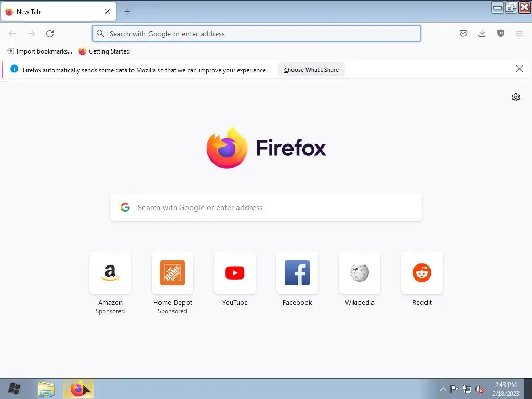Open Getting Started bookmark
This screenshot has width=532, height=399.
[104, 51]
